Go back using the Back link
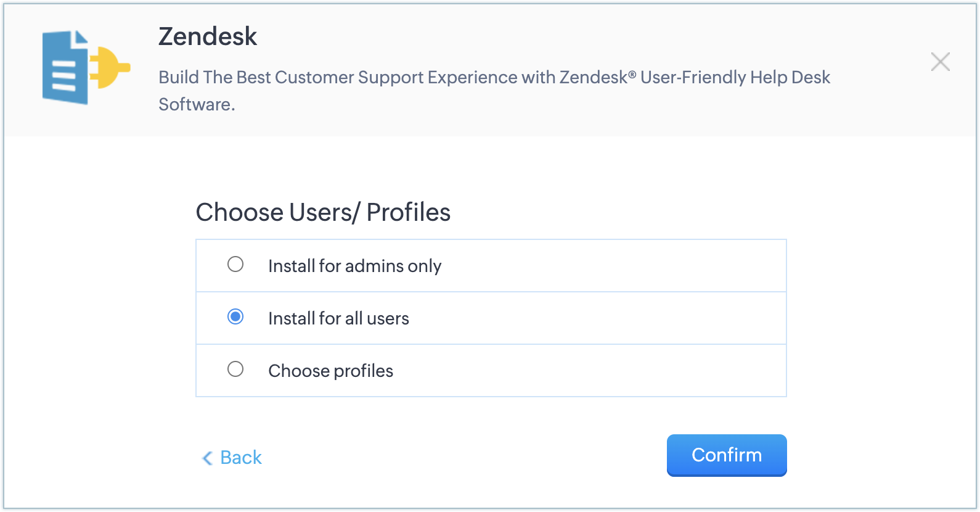Screen dimensions: 980x512 click(241, 457)
